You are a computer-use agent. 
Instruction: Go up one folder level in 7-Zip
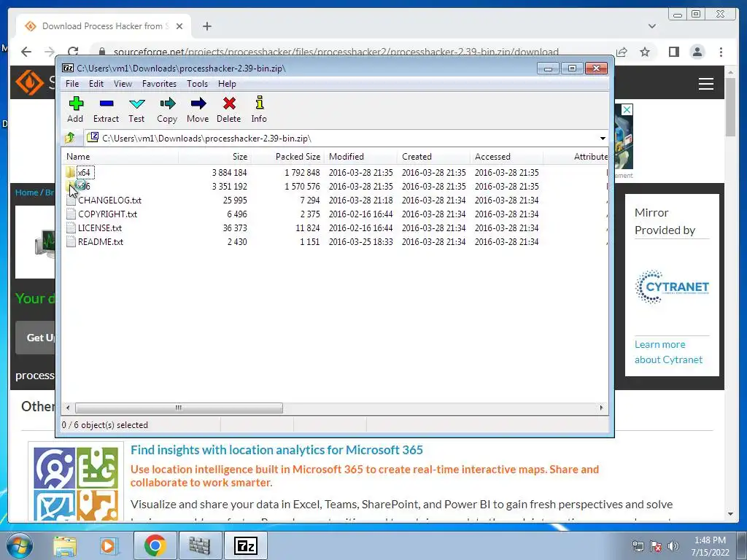coord(70,138)
